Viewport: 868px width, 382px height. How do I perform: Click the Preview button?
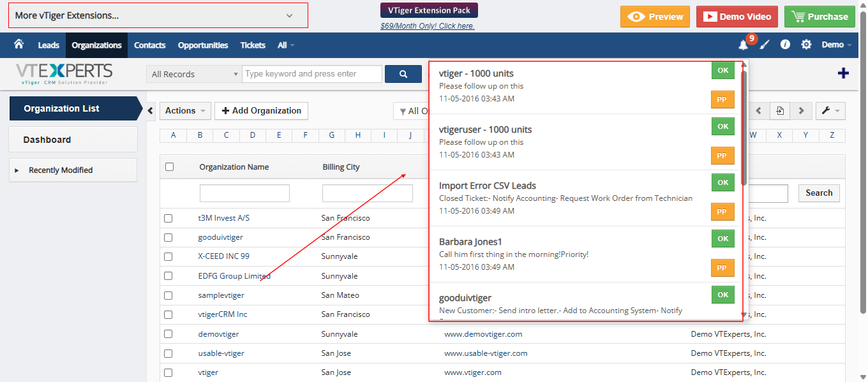[655, 17]
